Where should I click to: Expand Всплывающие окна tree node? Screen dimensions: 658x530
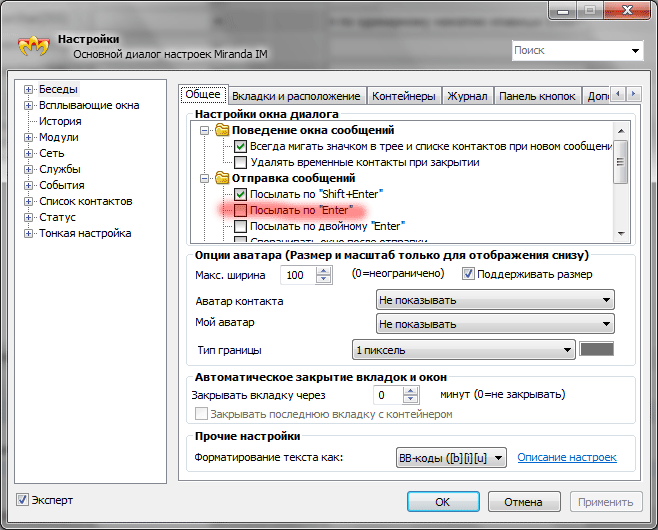click(x=28, y=105)
